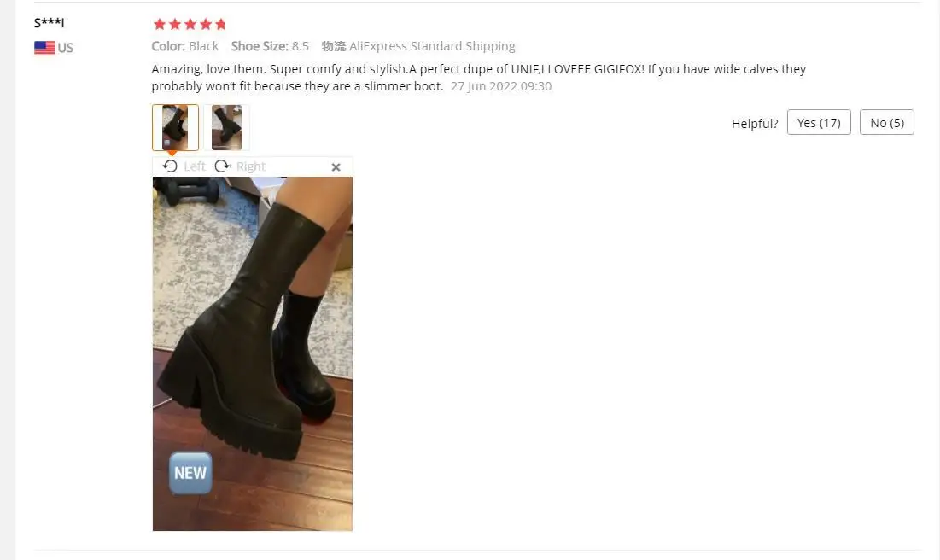
Task: Click reviewer name S***i
Action: tap(49, 23)
